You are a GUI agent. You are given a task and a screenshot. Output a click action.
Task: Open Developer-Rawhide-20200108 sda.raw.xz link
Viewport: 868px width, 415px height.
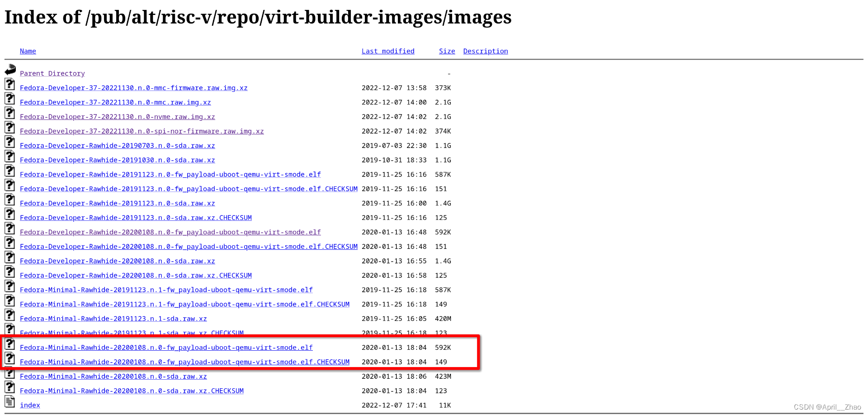coord(118,261)
